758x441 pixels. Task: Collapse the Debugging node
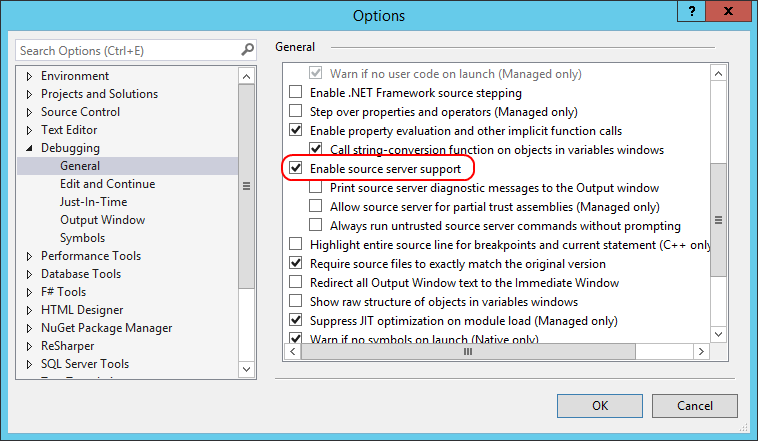point(29,148)
